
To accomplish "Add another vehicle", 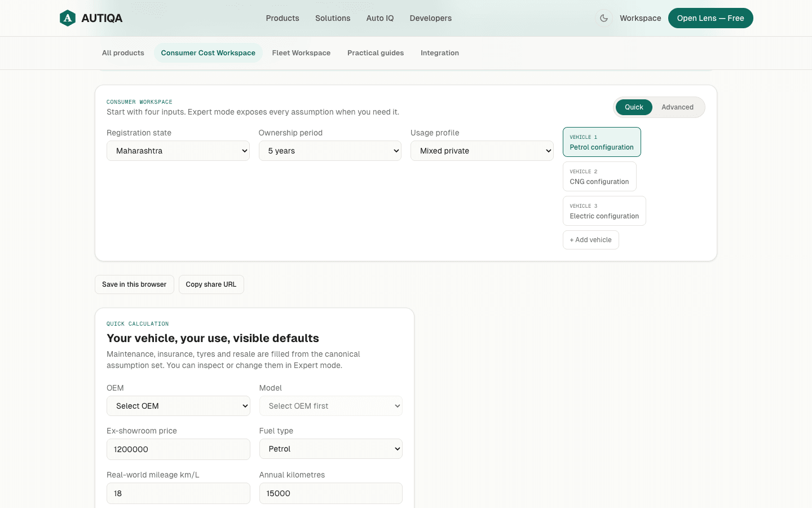I will point(591,240).
